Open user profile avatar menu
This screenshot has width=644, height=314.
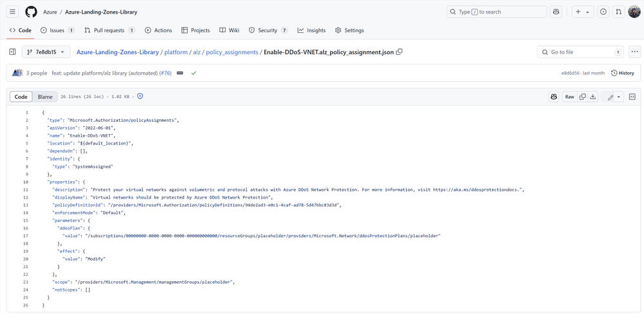634,12
